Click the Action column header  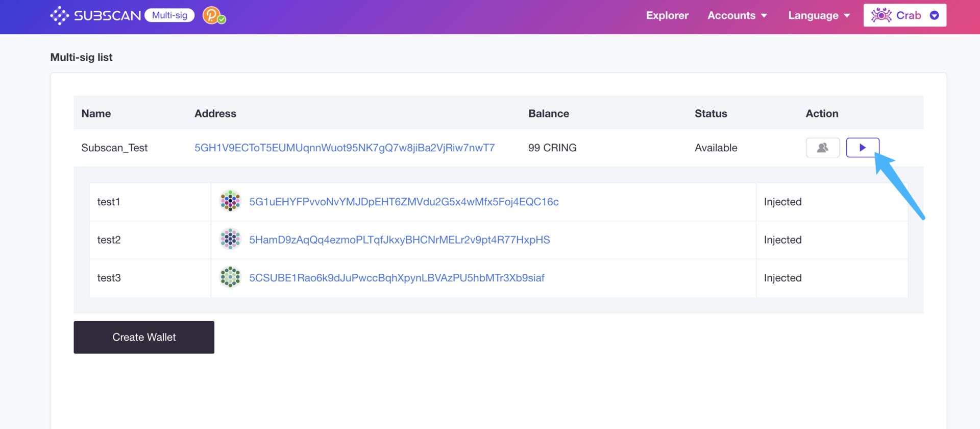click(822, 113)
